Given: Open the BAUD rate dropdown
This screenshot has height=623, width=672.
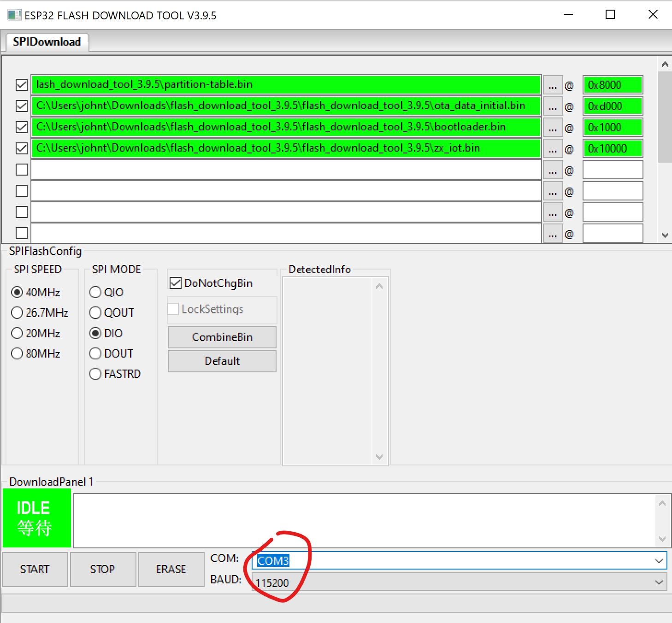Looking at the screenshot, I should click(659, 582).
